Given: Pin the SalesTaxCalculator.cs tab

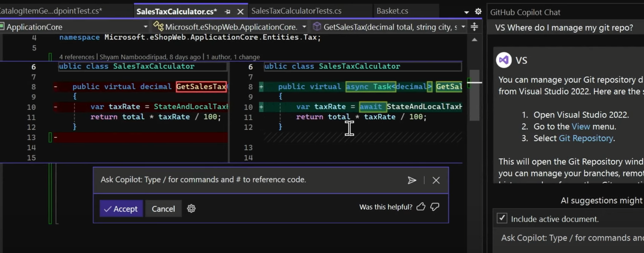Looking at the screenshot, I should [x=227, y=12].
